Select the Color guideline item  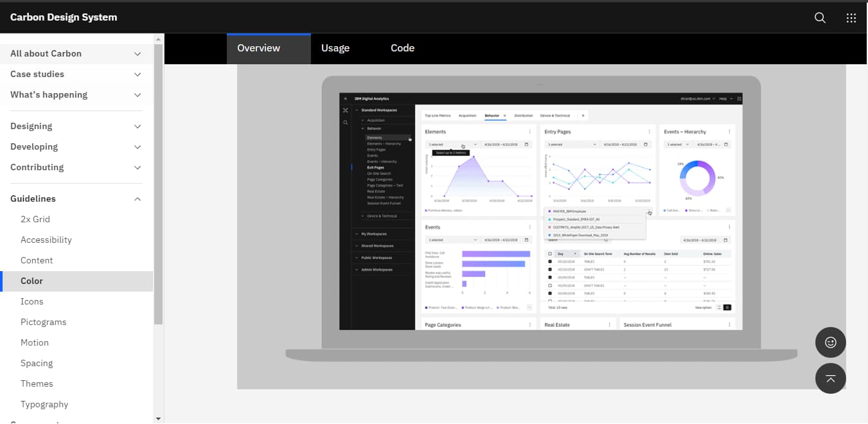[76, 281]
